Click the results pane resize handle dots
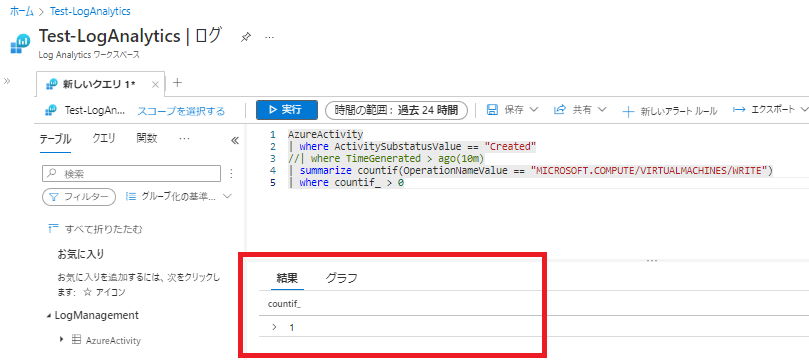Screen dimensions: 809x360 [652, 260]
